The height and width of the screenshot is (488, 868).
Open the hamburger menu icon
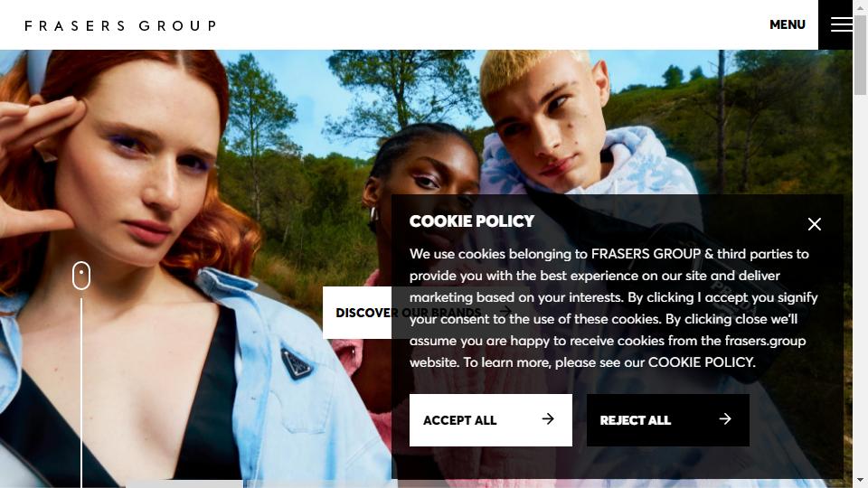841,24
